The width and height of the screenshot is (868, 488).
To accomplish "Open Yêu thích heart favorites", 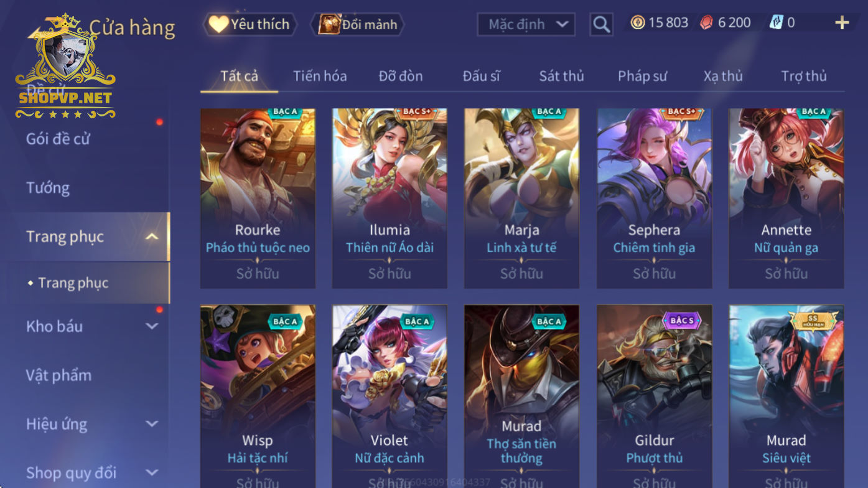I will click(x=250, y=24).
